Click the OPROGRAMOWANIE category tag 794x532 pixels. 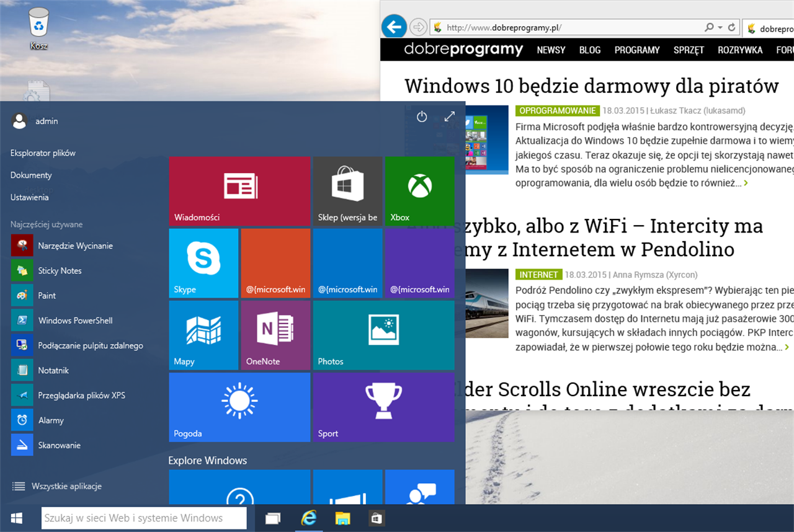coord(558,110)
